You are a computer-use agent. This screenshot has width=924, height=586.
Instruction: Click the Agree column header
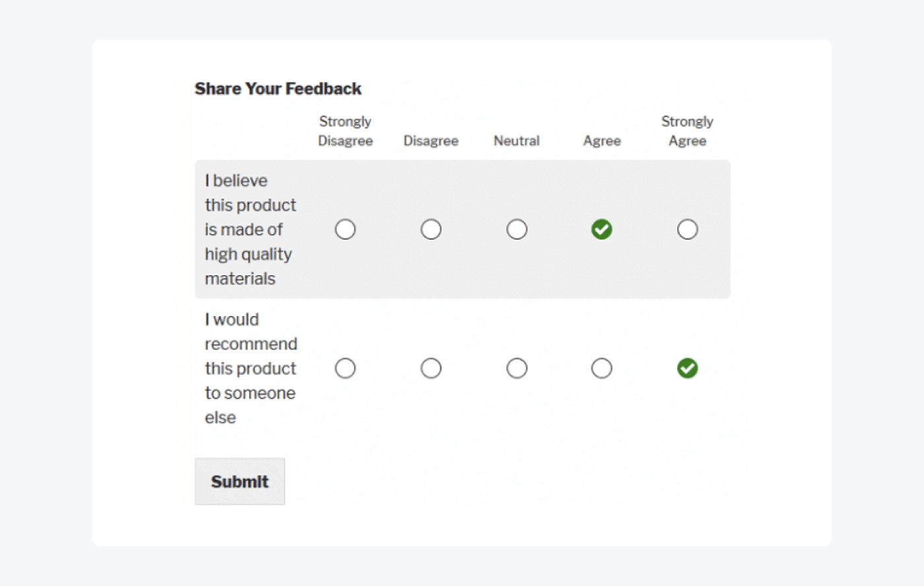pos(601,141)
